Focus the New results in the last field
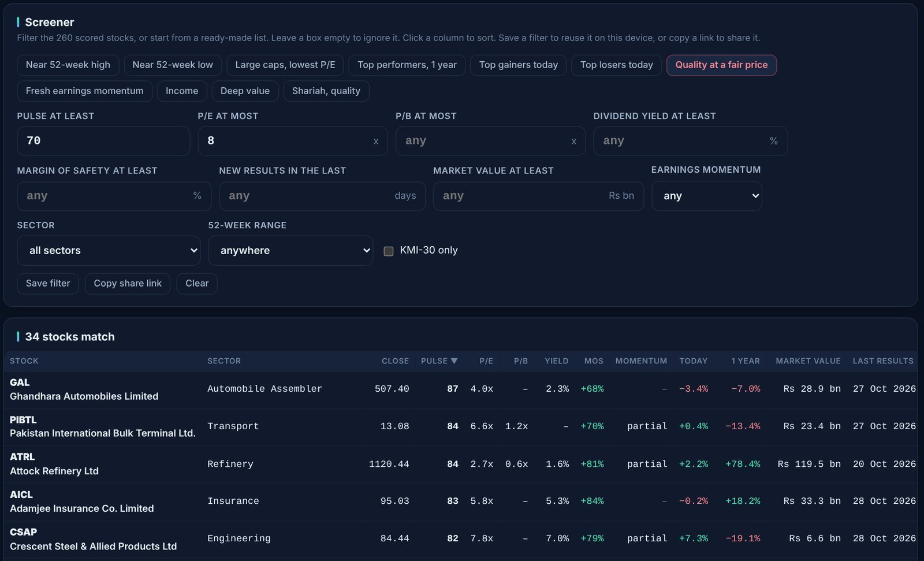924x561 pixels. click(322, 196)
